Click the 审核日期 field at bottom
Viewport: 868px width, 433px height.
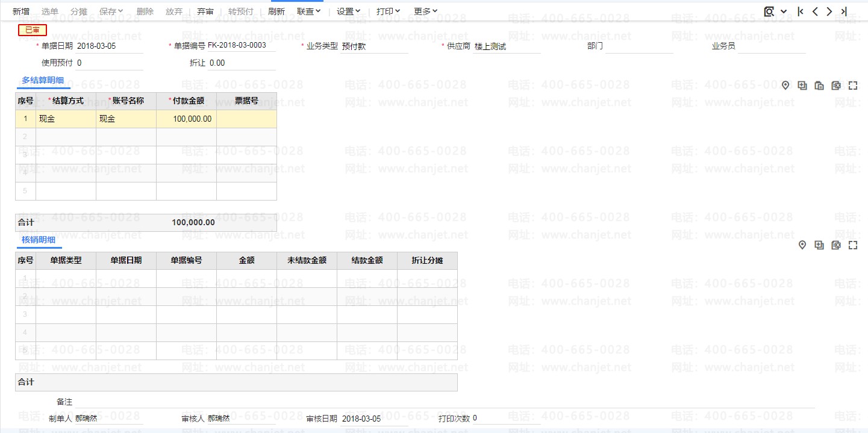click(374, 419)
